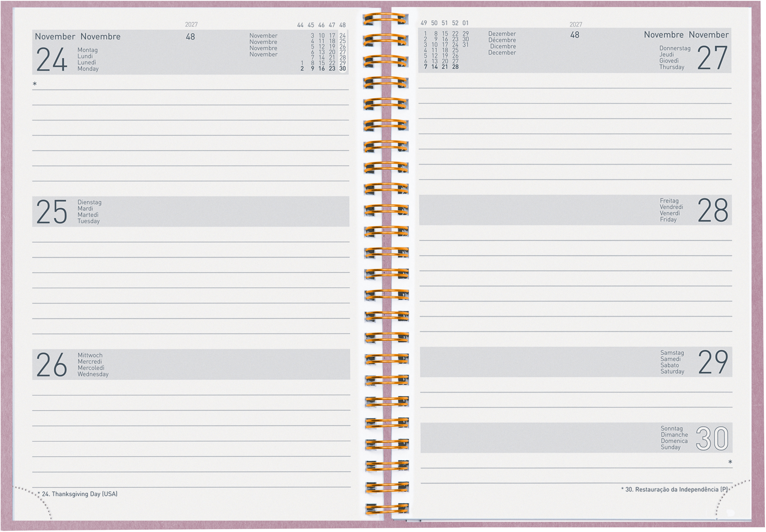Click the Dezember mini calendar month label
Image resolution: width=766 pixels, height=532 pixels.
(x=502, y=34)
